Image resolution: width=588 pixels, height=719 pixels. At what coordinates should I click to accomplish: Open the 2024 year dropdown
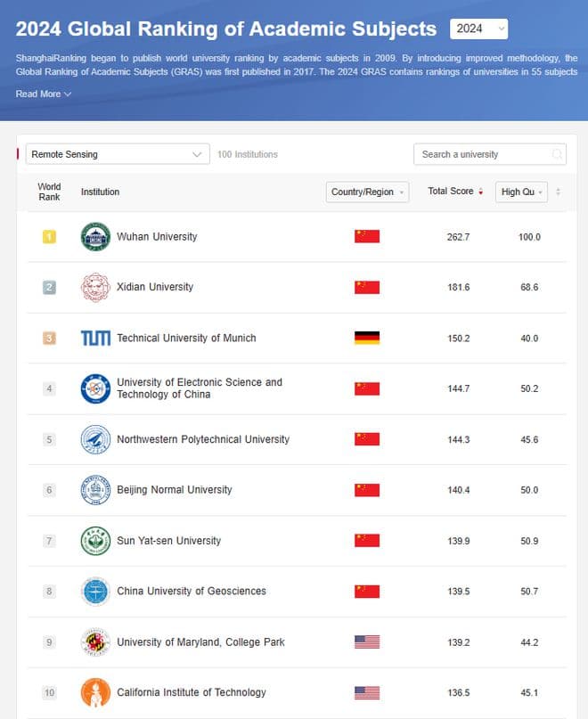[x=478, y=29]
